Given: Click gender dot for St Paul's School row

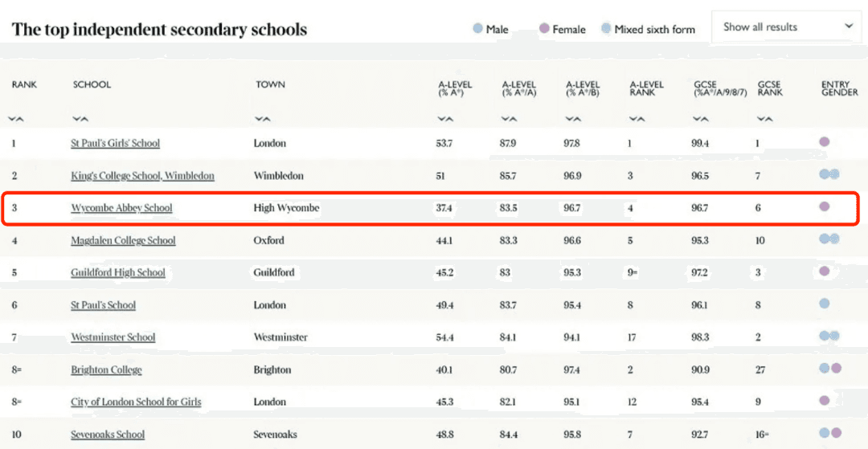Looking at the screenshot, I should pyautogui.click(x=825, y=303).
